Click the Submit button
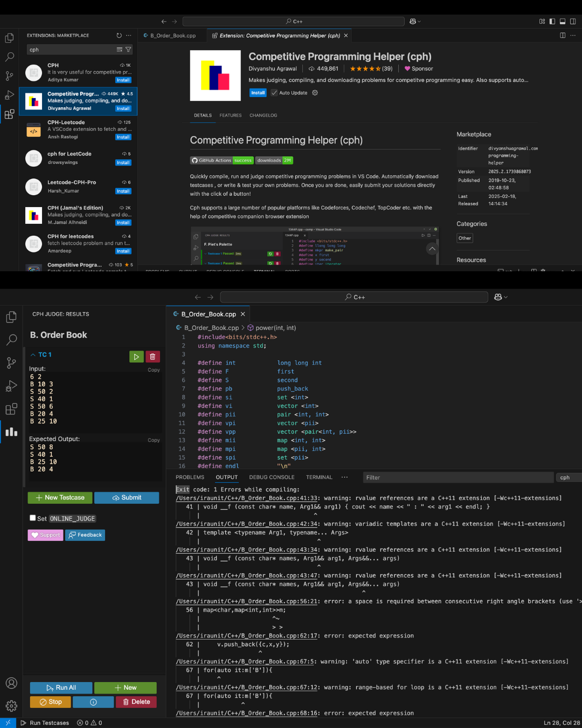The image size is (582, 728). coord(127,498)
